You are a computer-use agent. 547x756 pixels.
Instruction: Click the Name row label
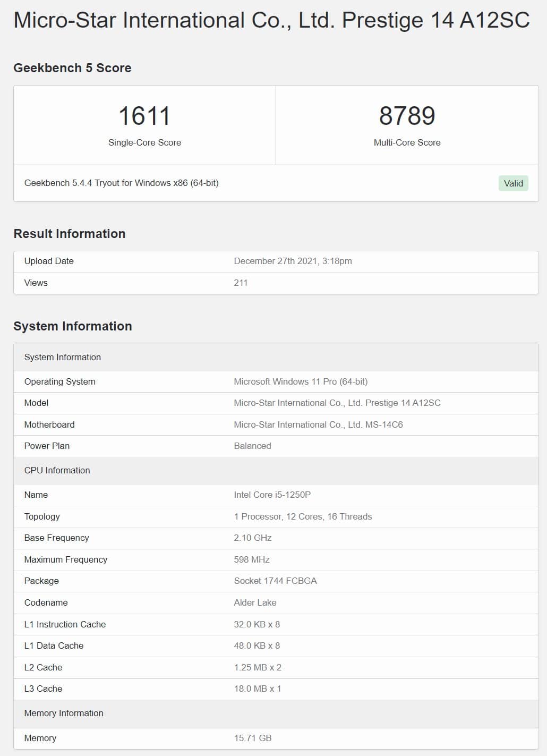click(x=36, y=495)
